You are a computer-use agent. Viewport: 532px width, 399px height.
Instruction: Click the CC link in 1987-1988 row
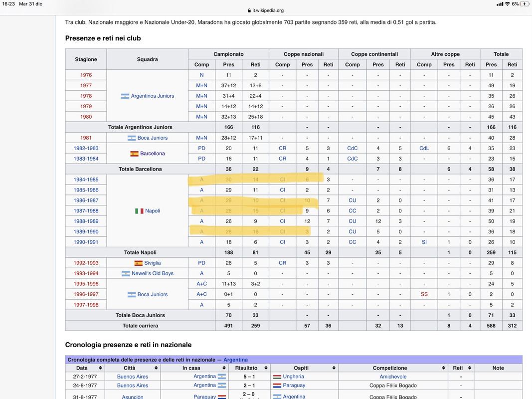click(352, 211)
